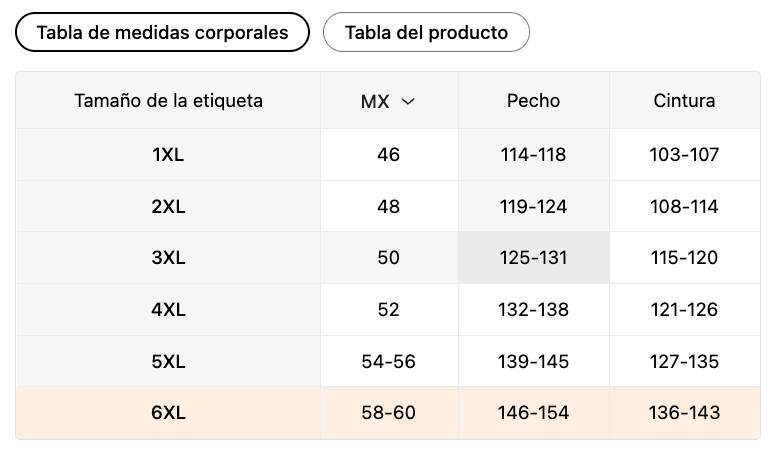Pick the 5XL size row label
This screenshot has width=778, height=454.
(168, 361)
